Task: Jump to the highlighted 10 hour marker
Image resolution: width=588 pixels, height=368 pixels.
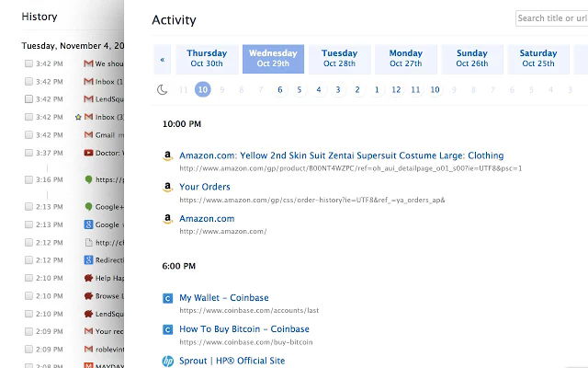Action: click(x=202, y=90)
